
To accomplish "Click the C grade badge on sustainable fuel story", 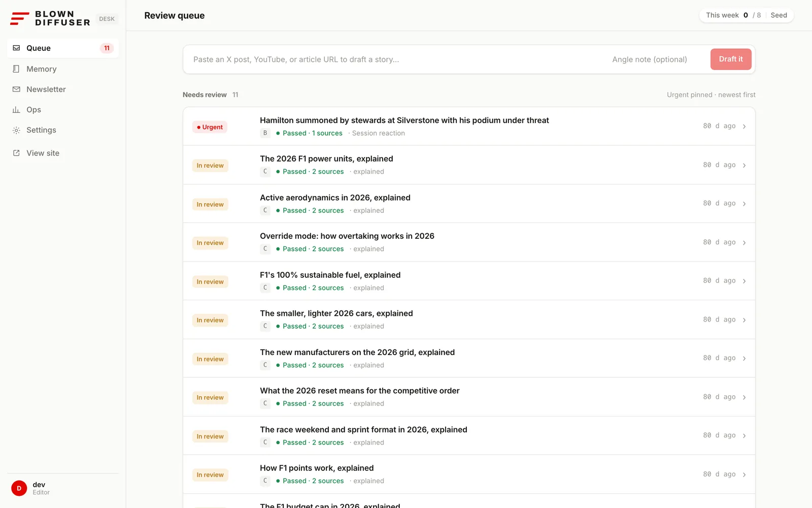I will click(x=265, y=288).
